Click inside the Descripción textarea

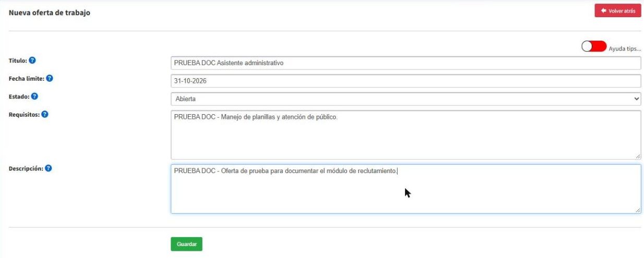coord(406,189)
